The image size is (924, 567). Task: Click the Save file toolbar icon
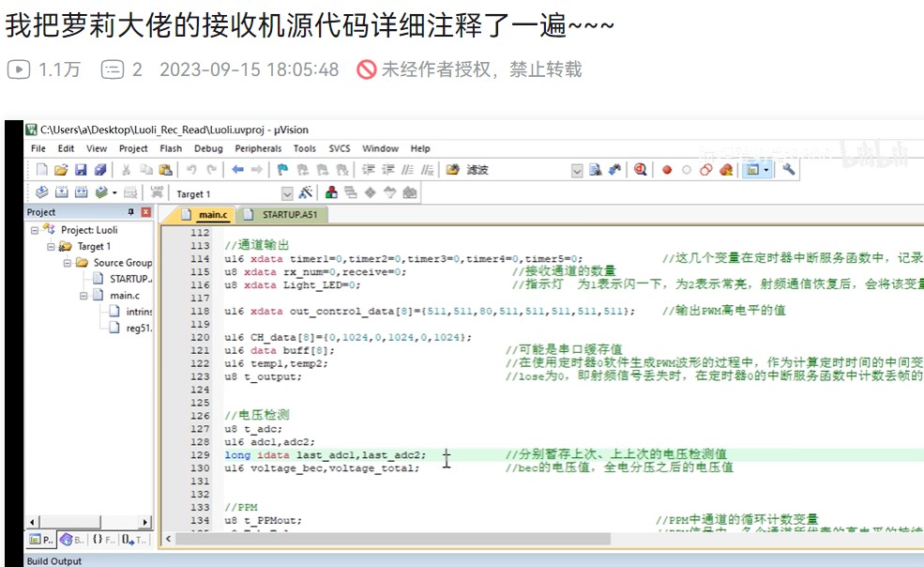pos(81,170)
